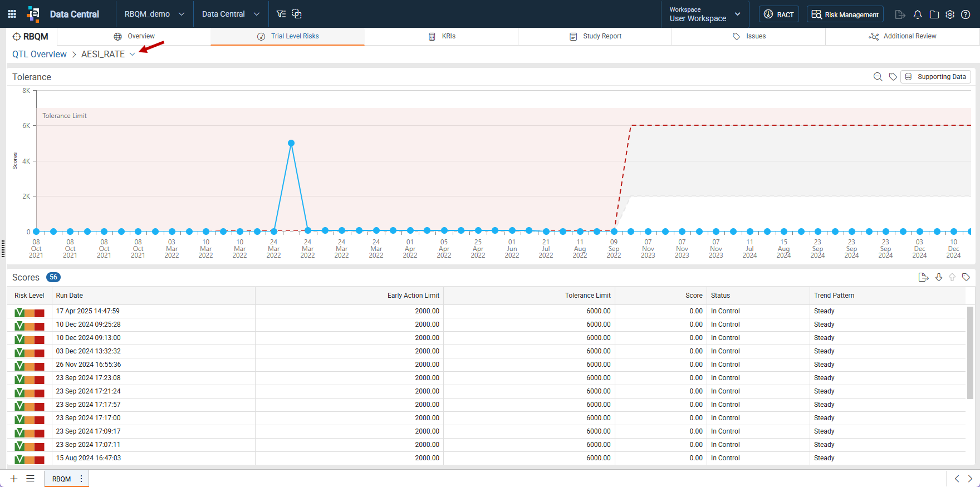The width and height of the screenshot is (980, 487).
Task: Go back to QTL Overview
Action: [x=39, y=54]
